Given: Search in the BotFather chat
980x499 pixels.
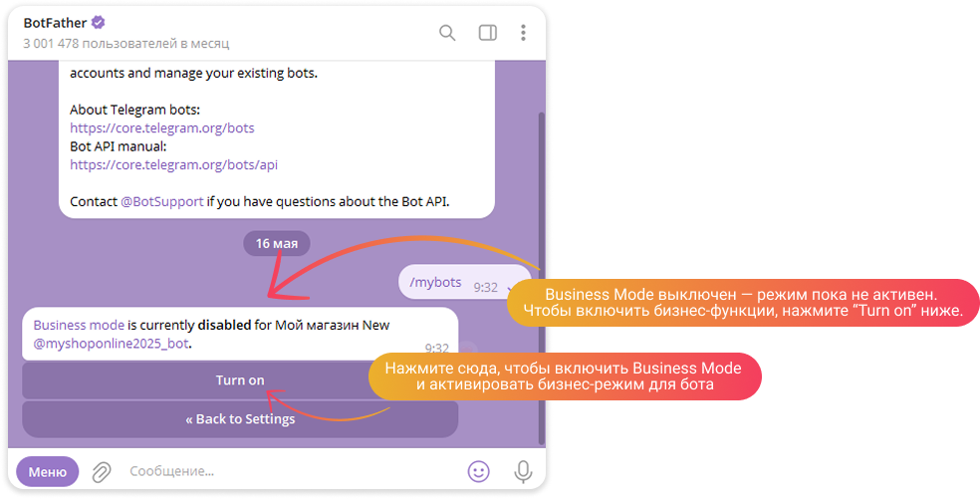Looking at the screenshot, I should (x=447, y=33).
